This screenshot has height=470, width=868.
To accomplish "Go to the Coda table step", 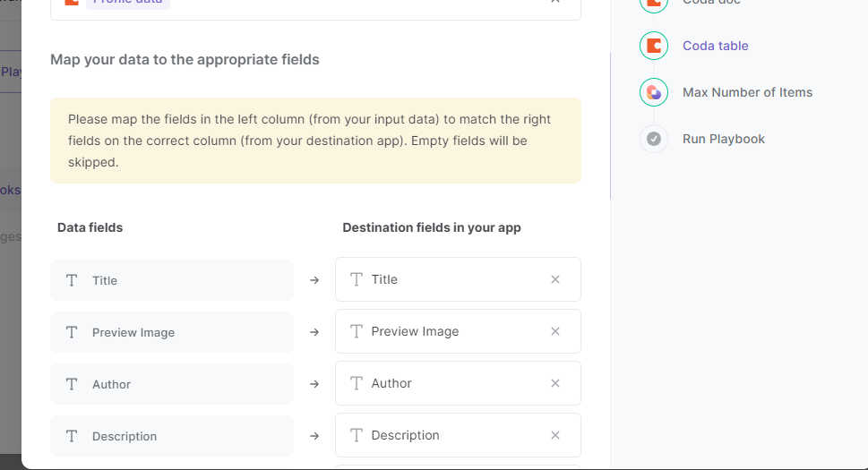I will [x=715, y=46].
